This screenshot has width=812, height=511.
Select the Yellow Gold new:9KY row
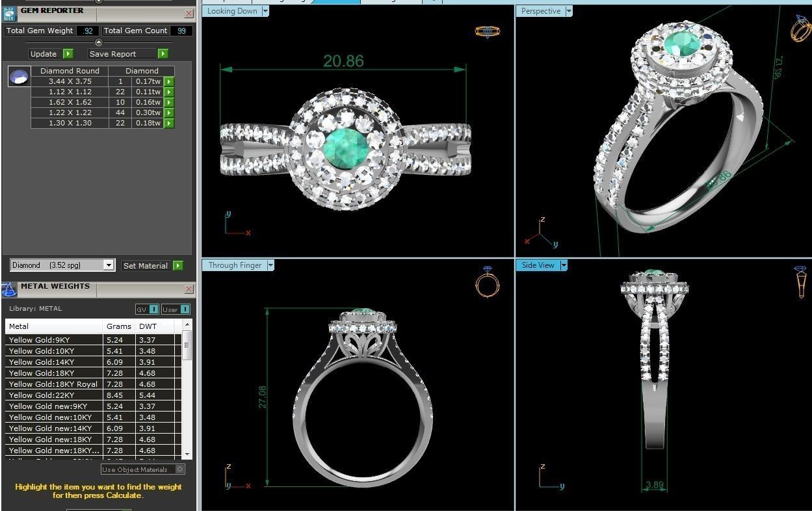[94, 406]
